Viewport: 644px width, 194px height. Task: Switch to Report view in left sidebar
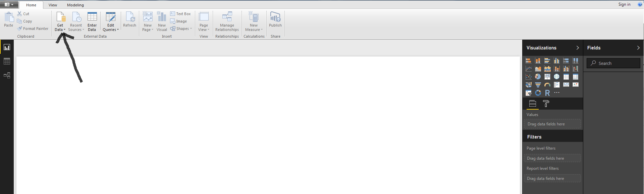point(7,47)
